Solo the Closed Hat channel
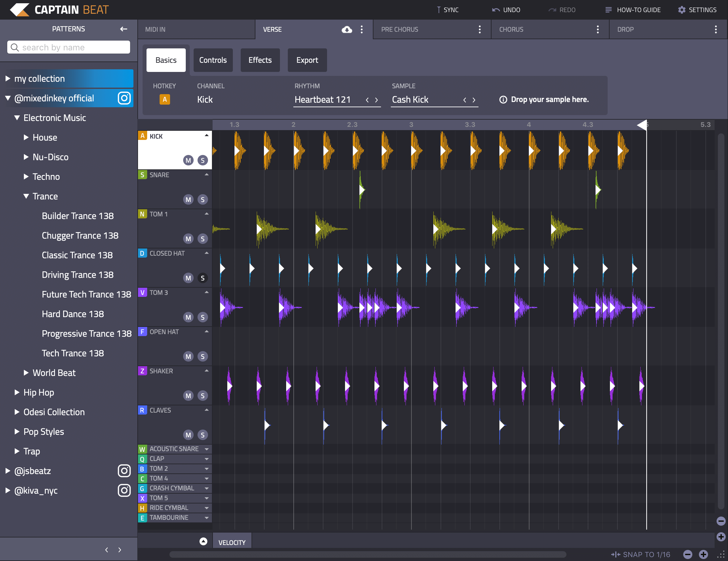 point(203,278)
